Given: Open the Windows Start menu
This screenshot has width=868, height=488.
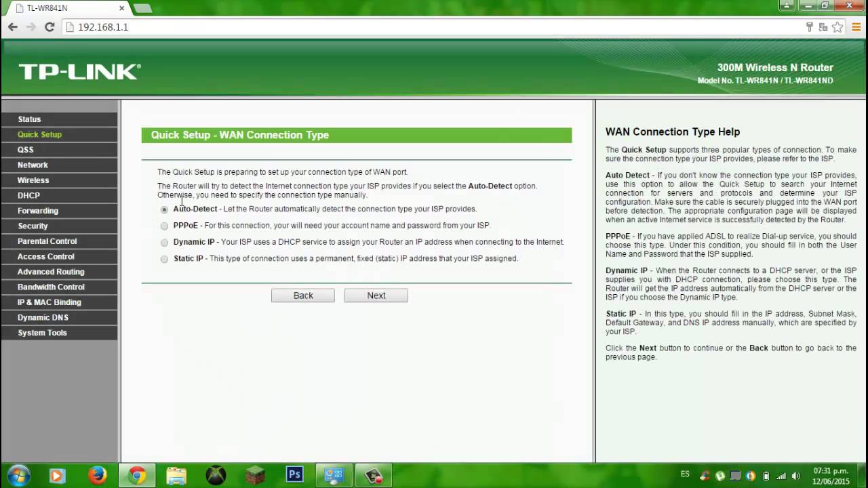Looking at the screenshot, I should pos(18,475).
